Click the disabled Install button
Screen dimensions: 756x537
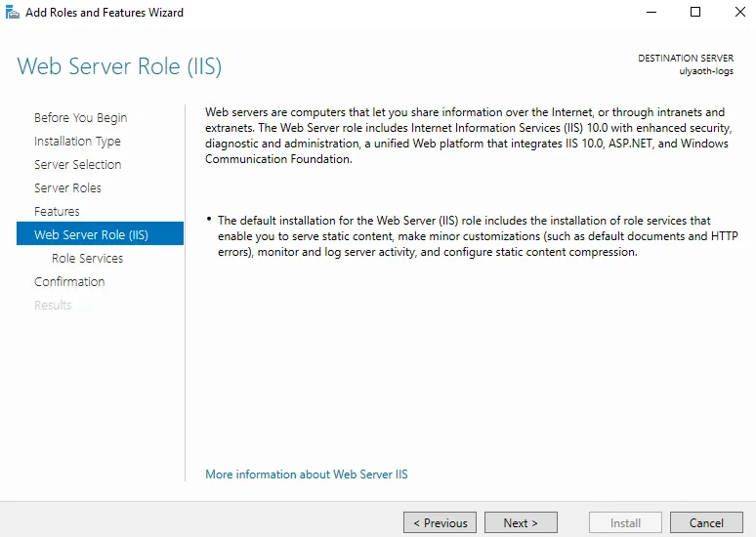625,523
